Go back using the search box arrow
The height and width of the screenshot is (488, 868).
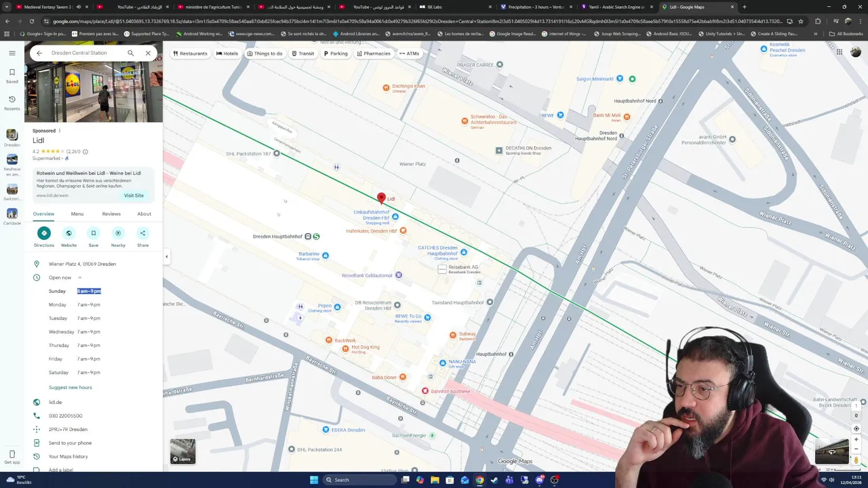pyautogui.click(x=39, y=53)
